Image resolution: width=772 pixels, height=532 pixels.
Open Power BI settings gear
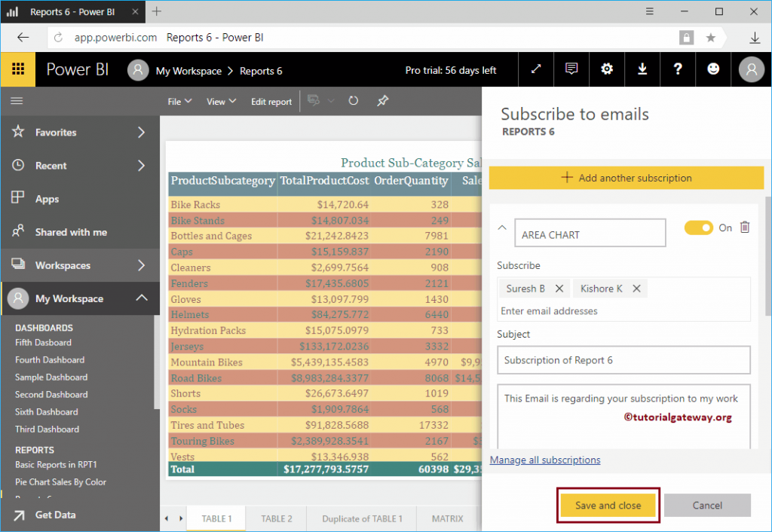(607, 69)
